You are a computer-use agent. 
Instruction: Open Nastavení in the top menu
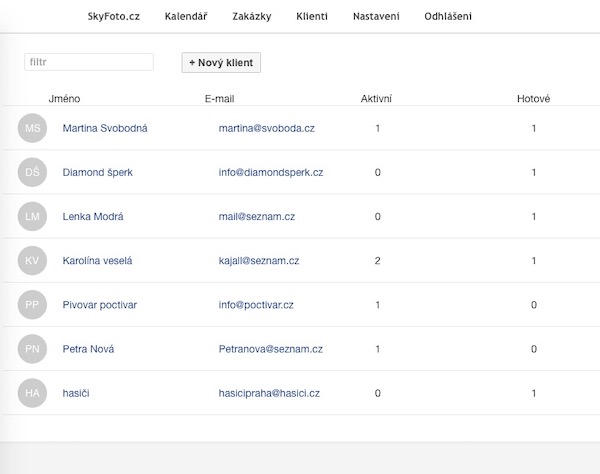(376, 16)
